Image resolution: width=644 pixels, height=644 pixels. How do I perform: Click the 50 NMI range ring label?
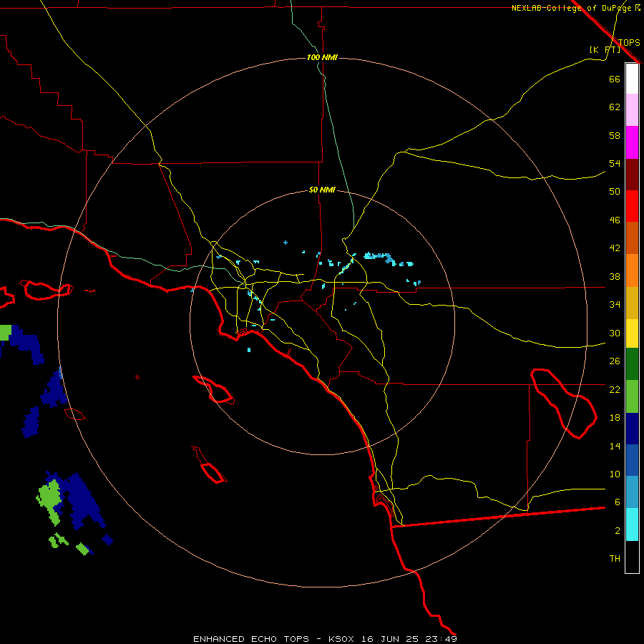click(x=322, y=190)
